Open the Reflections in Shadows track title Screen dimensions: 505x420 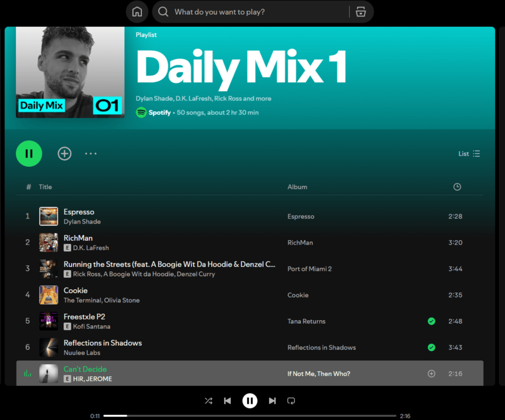(x=103, y=343)
